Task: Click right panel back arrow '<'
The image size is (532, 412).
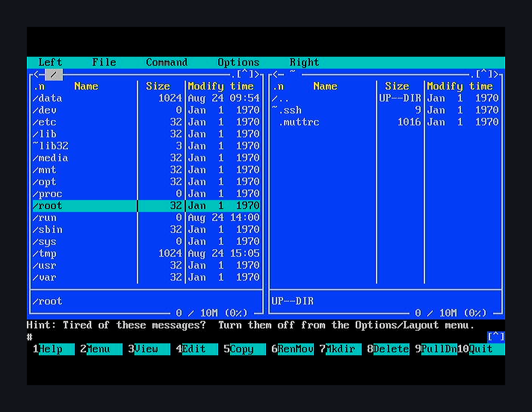Action: point(275,74)
